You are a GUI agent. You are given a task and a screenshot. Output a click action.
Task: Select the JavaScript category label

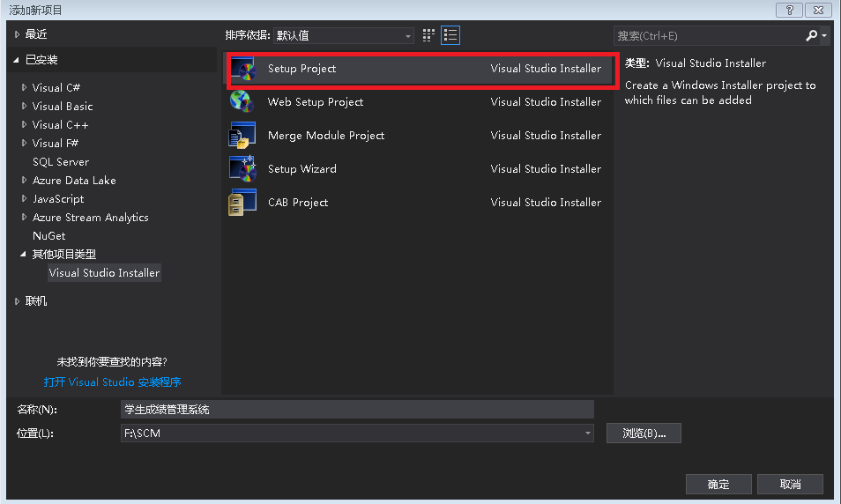pos(58,199)
